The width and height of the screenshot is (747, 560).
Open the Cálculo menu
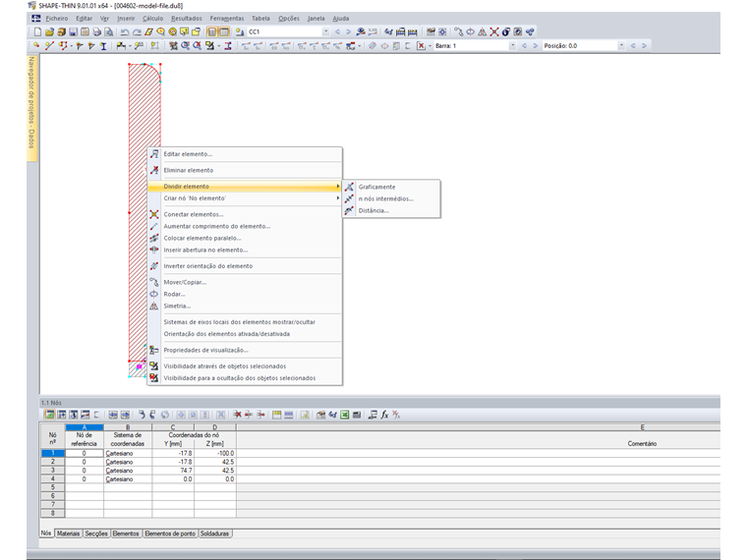(x=152, y=18)
